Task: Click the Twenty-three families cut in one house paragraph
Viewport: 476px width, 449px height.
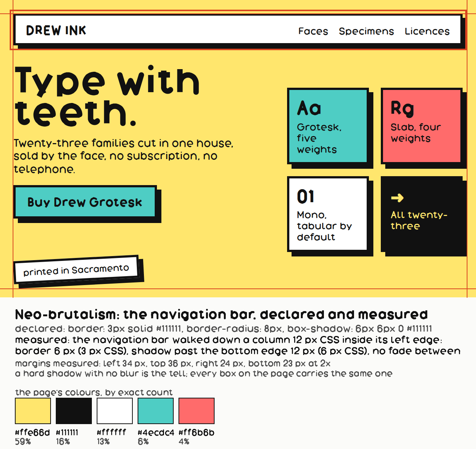Action: tap(123, 156)
